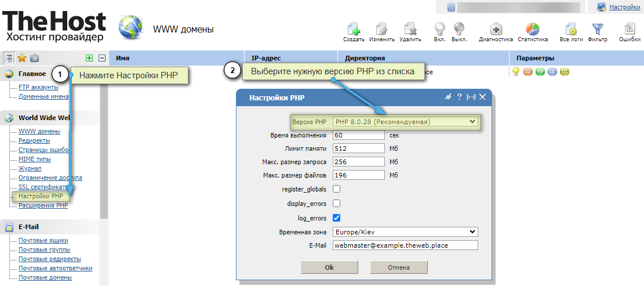Open Почтовые домены link
This screenshot has height=286, width=644.
(44, 277)
